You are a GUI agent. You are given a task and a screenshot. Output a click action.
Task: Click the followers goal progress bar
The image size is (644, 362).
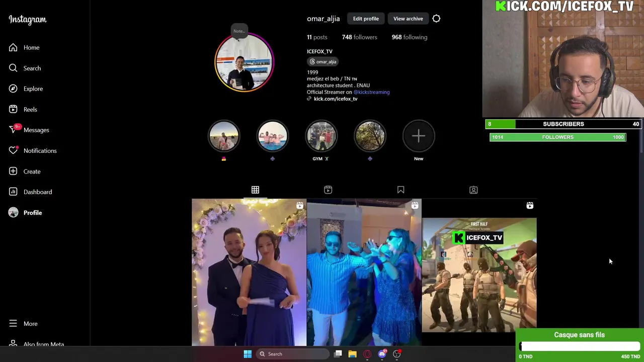click(558, 137)
